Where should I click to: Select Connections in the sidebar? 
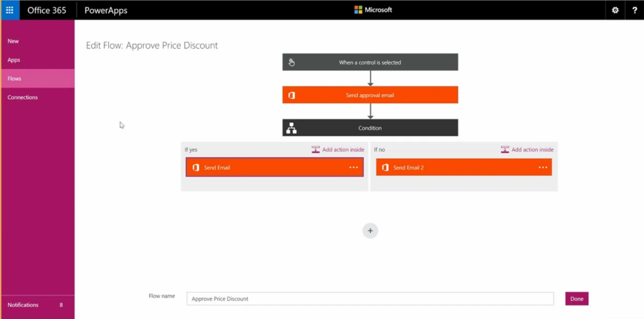tap(23, 98)
